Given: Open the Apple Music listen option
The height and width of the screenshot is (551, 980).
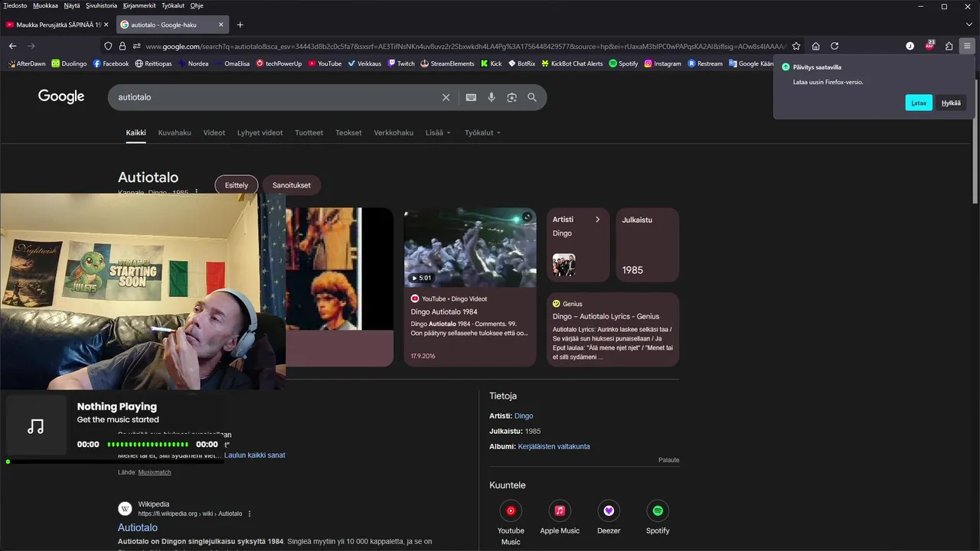Looking at the screenshot, I should 560,517.
